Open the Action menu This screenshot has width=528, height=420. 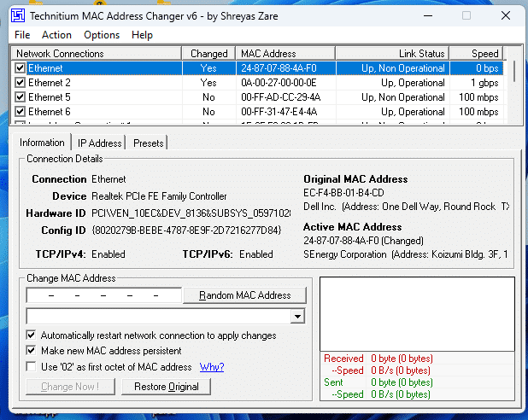point(56,35)
